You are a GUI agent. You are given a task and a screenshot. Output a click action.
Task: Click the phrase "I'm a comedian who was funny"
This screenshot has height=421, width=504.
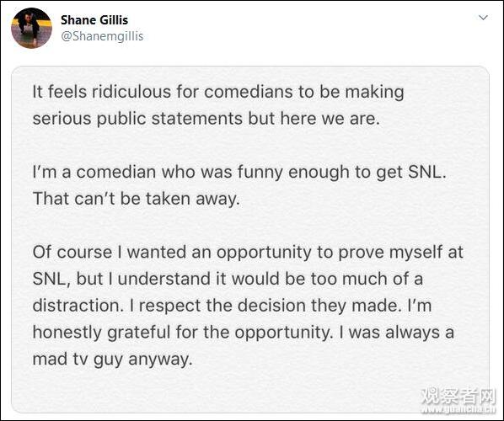tap(158, 172)
